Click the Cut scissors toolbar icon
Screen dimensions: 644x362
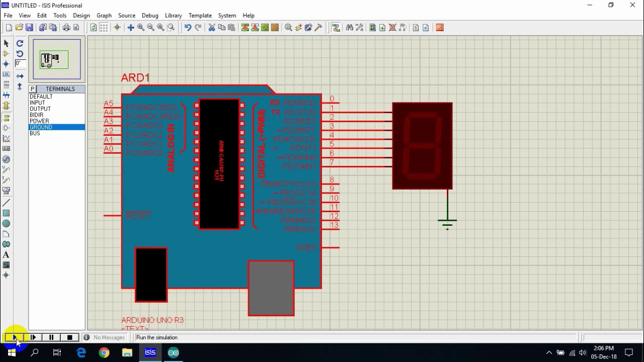(x=212, y=28)
